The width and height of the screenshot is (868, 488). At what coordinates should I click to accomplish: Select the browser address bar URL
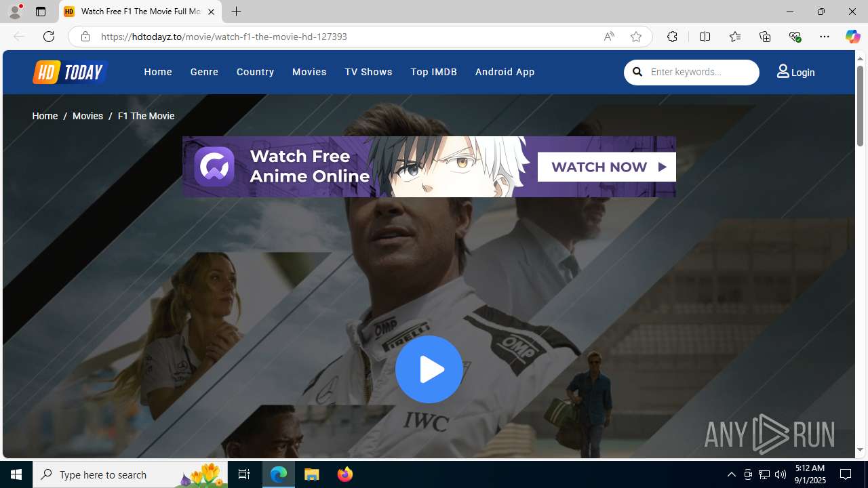pyautogui.click(x=224, y=37)
